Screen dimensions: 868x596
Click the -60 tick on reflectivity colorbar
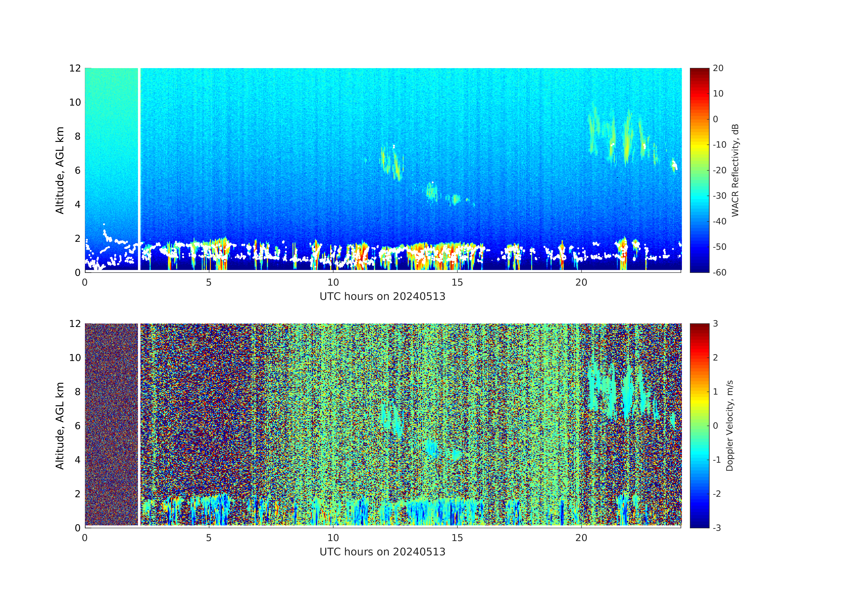pos(719,272)
